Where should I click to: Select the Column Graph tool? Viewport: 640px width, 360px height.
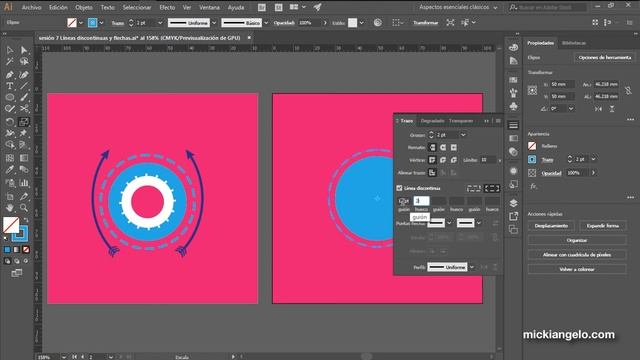(24, 182)
